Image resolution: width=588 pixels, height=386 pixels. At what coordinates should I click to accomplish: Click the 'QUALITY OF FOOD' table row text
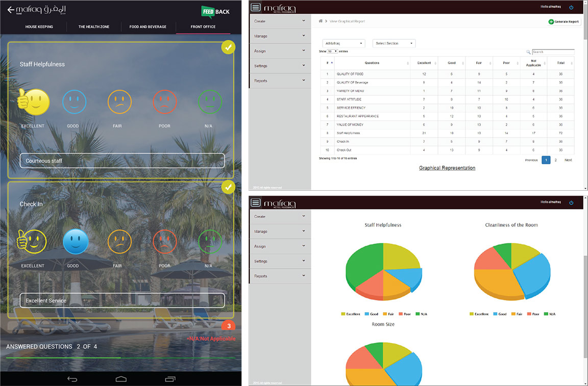click(x=350, y=74)
